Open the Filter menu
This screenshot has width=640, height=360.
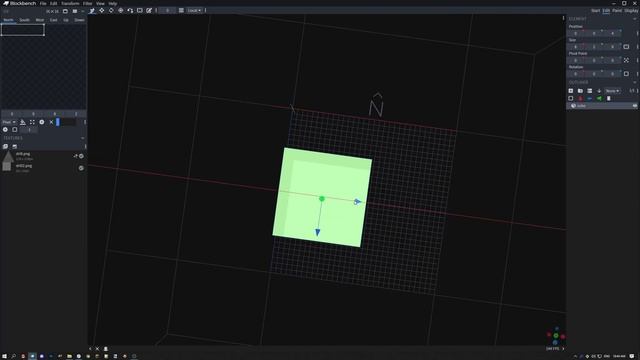[x=87, y=3]
